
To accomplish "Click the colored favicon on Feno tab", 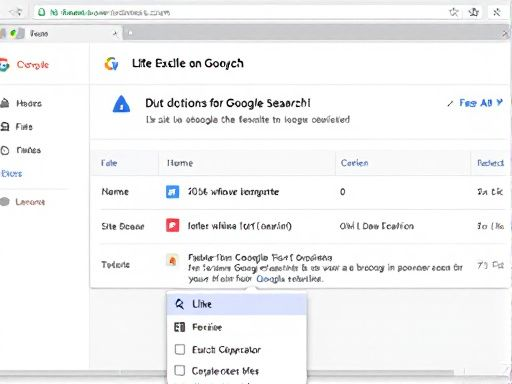I will (13, 33).
